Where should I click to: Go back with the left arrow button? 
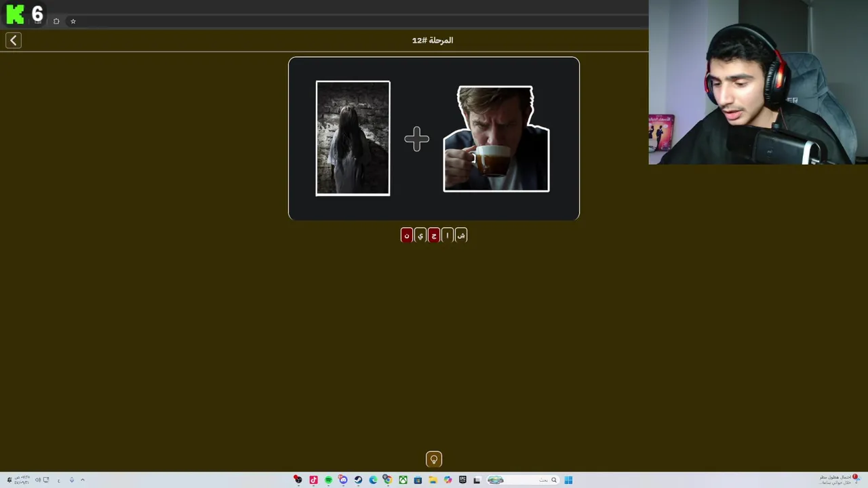pyautogui.click(x=14, y=41)
